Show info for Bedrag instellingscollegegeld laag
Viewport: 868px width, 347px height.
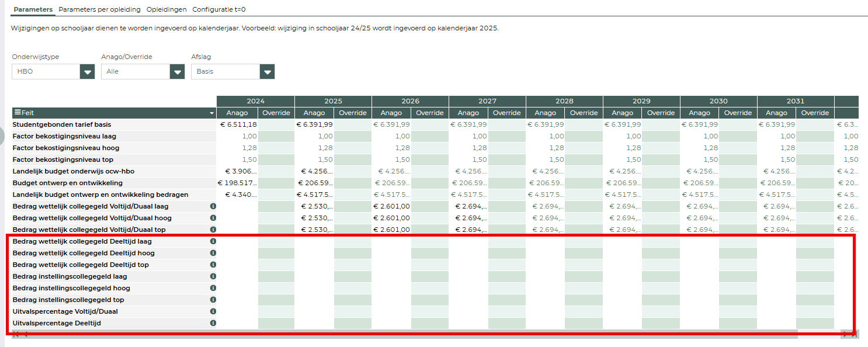pos(213,276)
